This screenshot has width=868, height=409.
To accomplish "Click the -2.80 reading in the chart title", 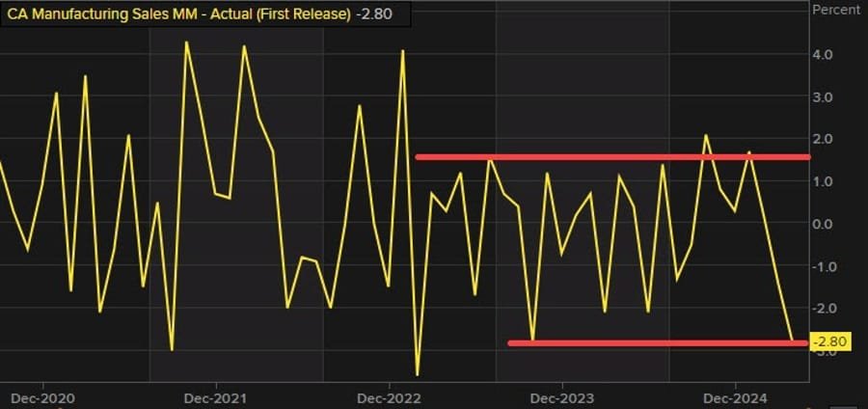I will pos(372,13).
